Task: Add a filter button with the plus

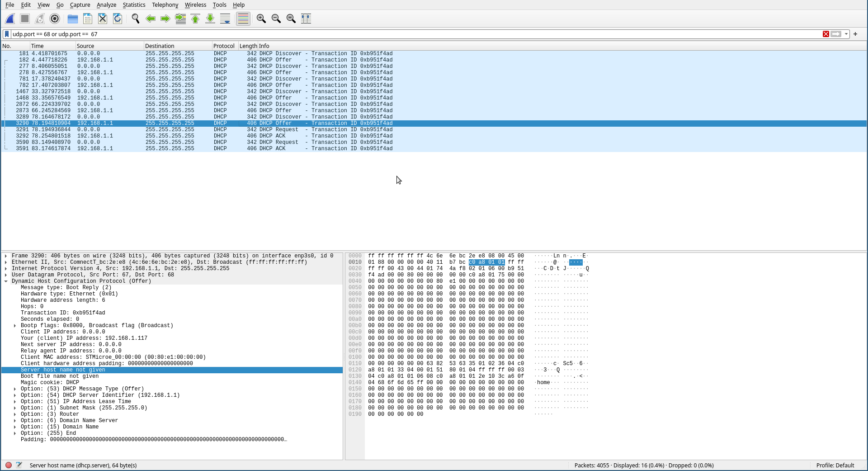Action: [x=856, y=34]
